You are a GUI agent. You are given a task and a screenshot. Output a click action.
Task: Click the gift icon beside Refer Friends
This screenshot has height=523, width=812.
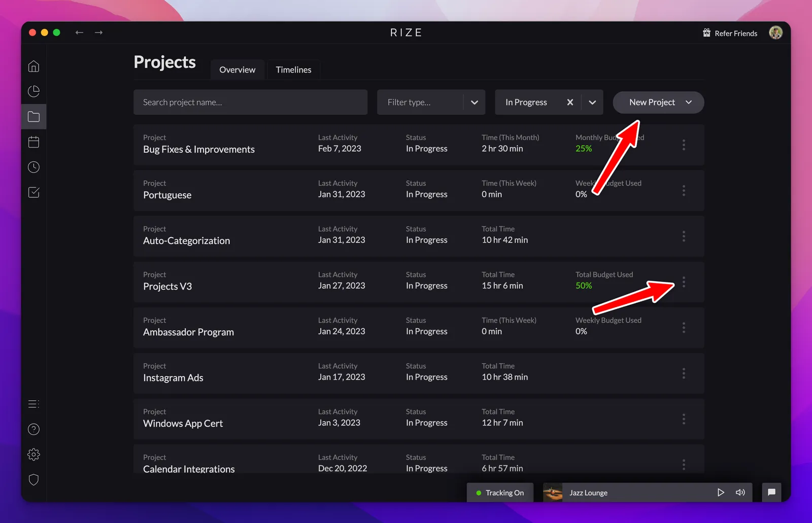pos(706,33)
